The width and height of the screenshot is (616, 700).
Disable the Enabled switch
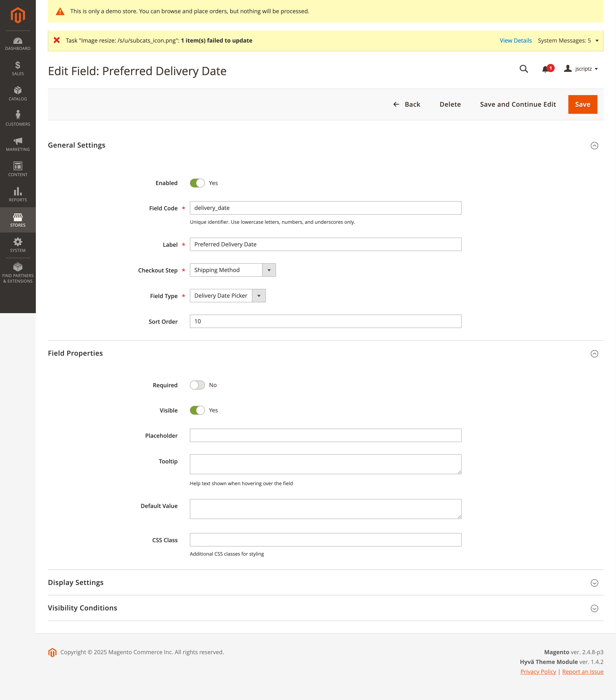[197, 183]
